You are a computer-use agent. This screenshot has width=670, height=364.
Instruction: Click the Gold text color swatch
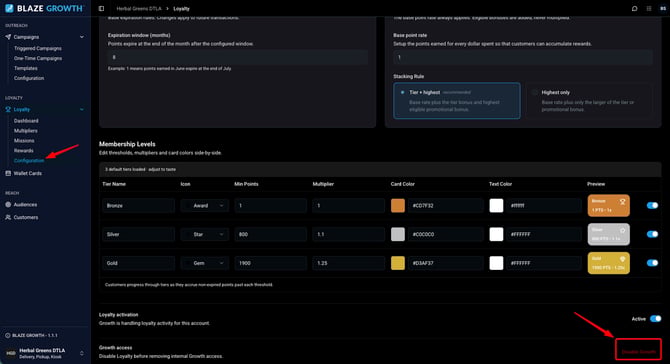click(496, 263)
